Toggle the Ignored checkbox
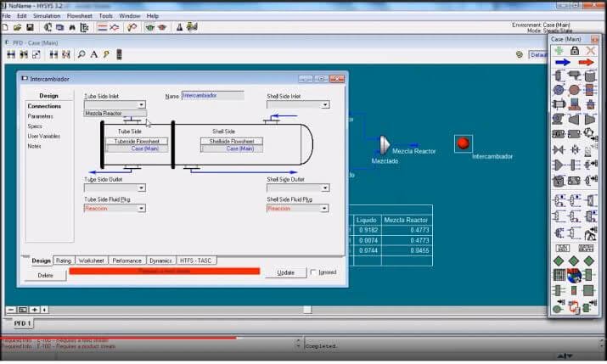The image size is (607, 364). pos(313,272)
